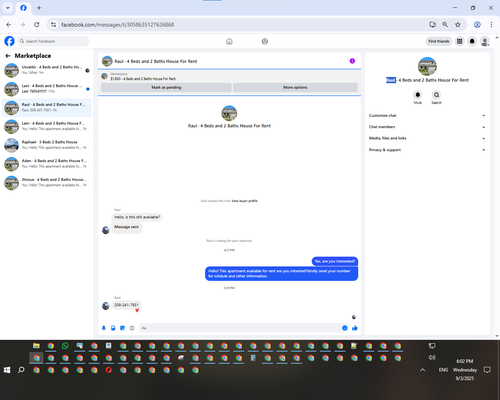The height and width of the screenshot is (400, 500).
Task: Click the Mark as pending button
Action: pos(166,87)
